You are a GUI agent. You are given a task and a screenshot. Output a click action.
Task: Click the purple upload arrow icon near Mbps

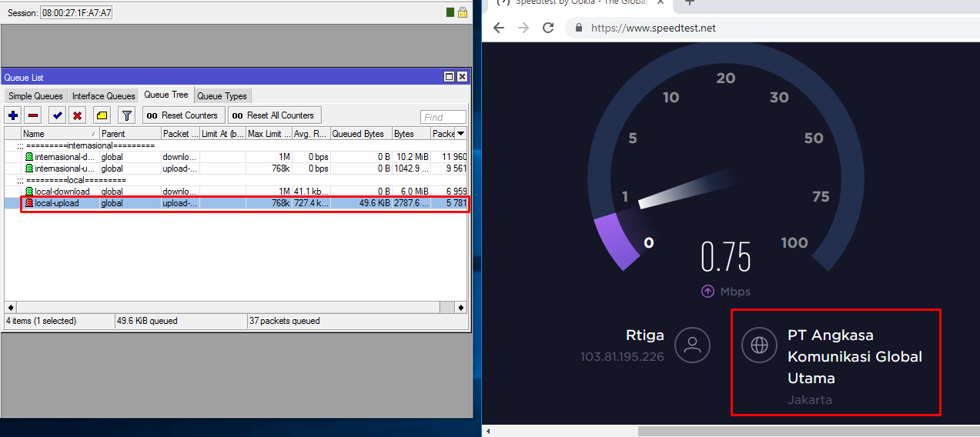(707, 292)
